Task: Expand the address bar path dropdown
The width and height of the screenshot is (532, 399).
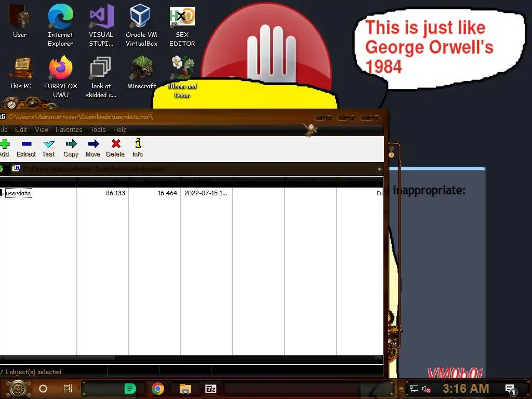Action: 379,169
